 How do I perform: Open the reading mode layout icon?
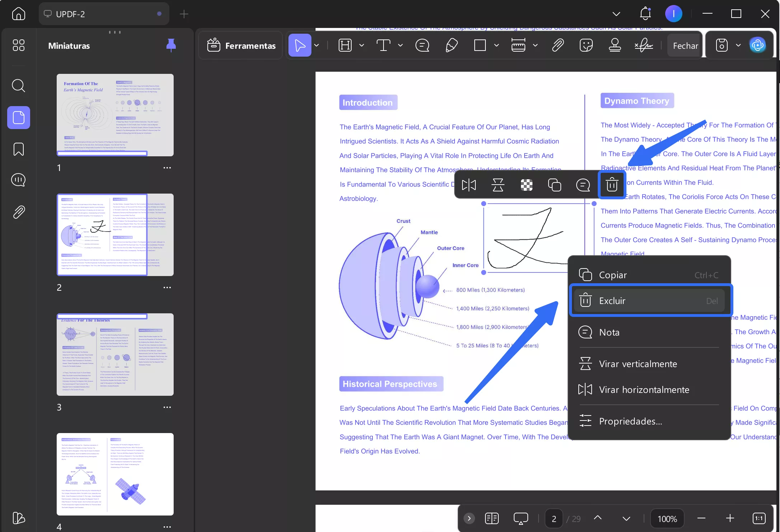pos(492,518)
